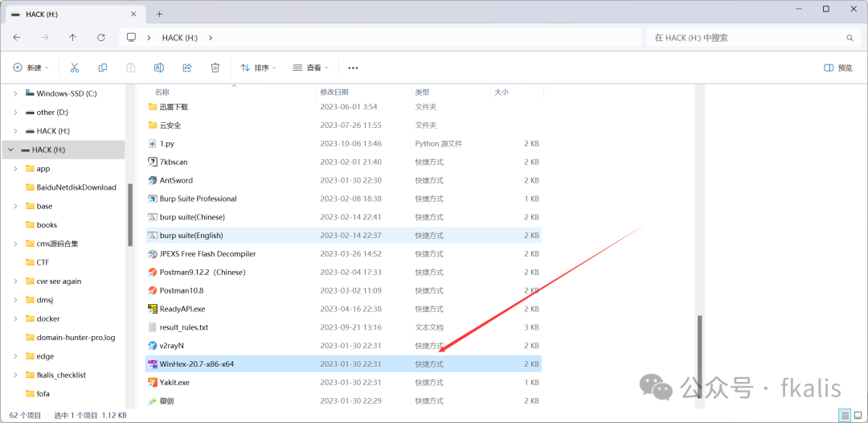Refresh the current folder view
Image resolution: width=868 pixels, height=423 pixels.
[x=100, y=38]
